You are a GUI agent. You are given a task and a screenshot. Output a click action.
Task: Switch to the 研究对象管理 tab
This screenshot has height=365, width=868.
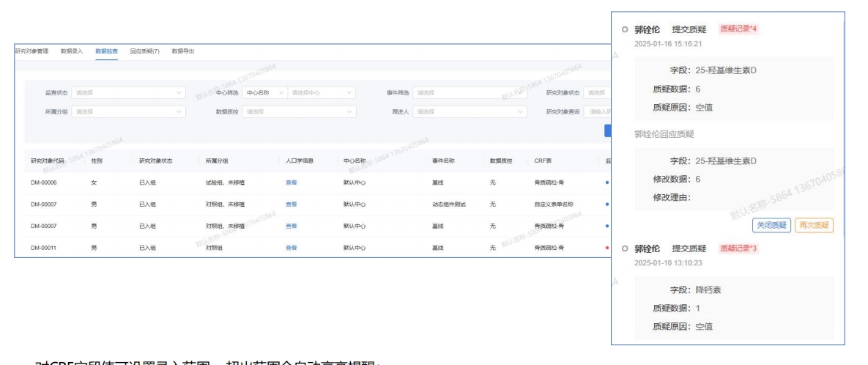31,51
